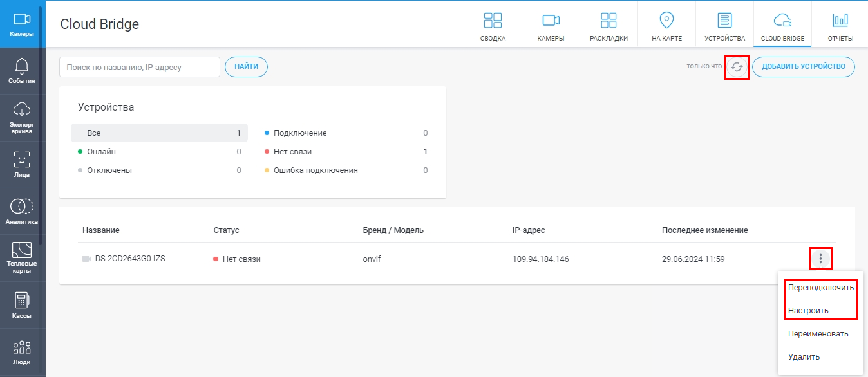Choose Настроить from the context menu
This screenshot has height=377, width=868.
(821, 311)
